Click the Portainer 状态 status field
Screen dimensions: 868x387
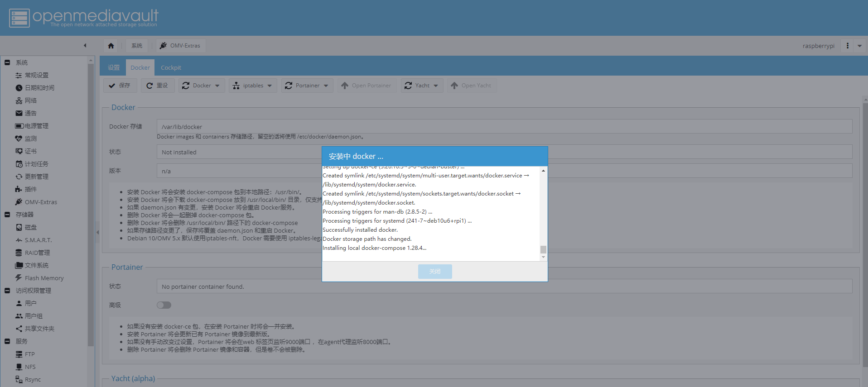pyautogui.click(x=504, y=287)
